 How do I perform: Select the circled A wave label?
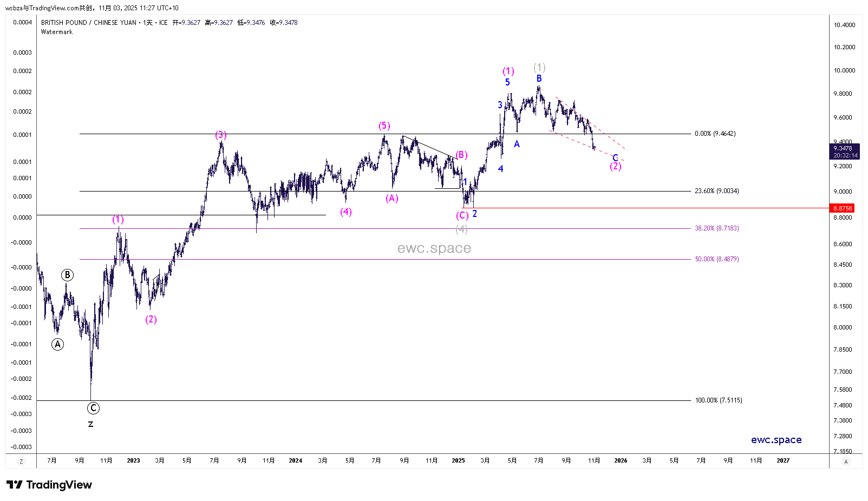pyautogui.click(x=57, y=344)
